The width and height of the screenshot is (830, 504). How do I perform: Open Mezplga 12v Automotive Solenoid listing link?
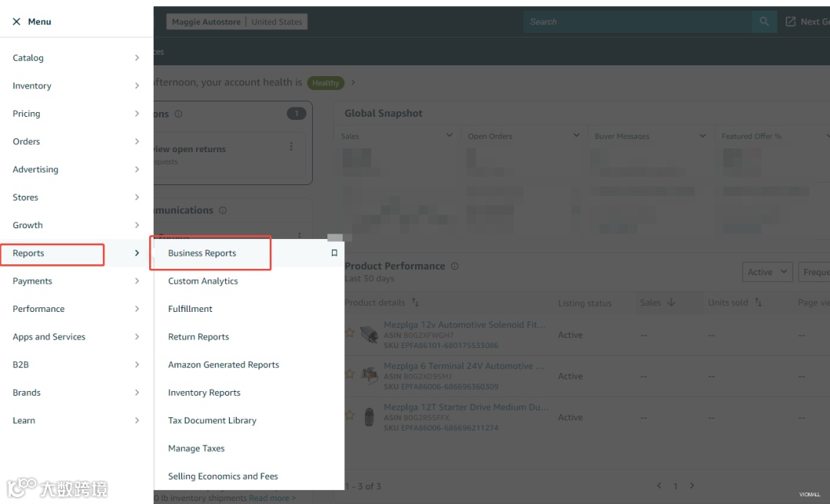pos(464,324)
